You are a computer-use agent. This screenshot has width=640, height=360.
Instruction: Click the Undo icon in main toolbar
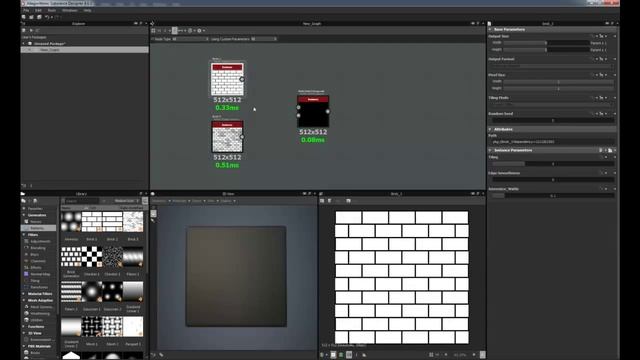point(47,17)
